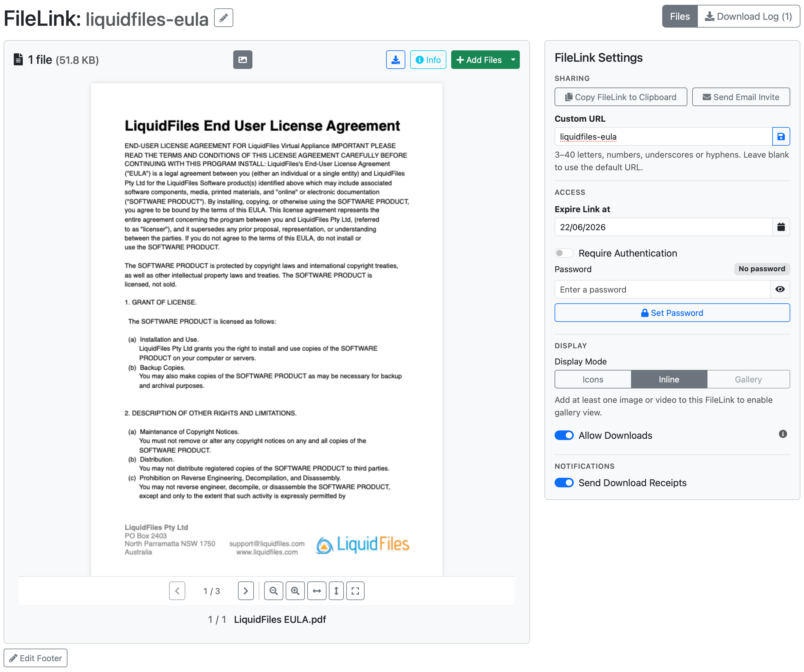The width and height of the screenshot is (804, 672).
Task: Click the image preview icon button
Action: (243, 60)
